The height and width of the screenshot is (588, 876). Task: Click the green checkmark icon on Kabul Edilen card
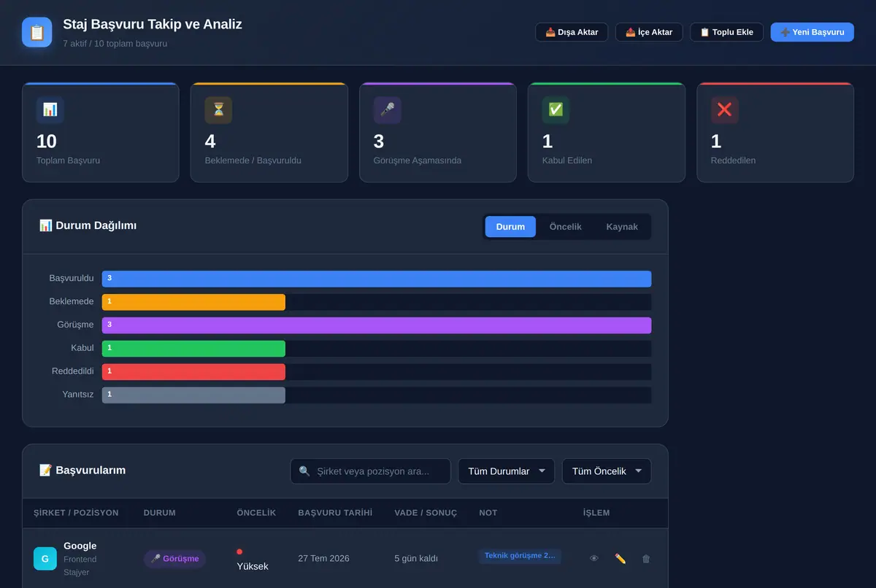point(556,110)
